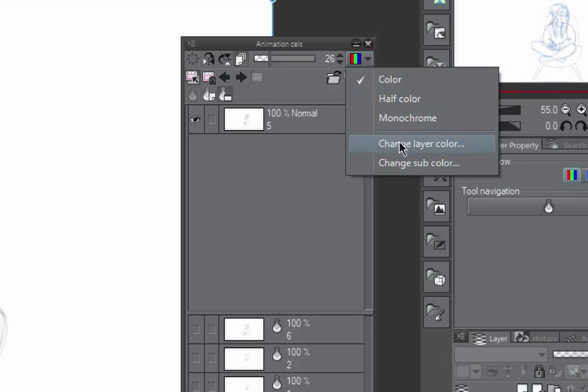Switch to the Search tab
This screenshot has height=392, width=588.
(566, 145)
